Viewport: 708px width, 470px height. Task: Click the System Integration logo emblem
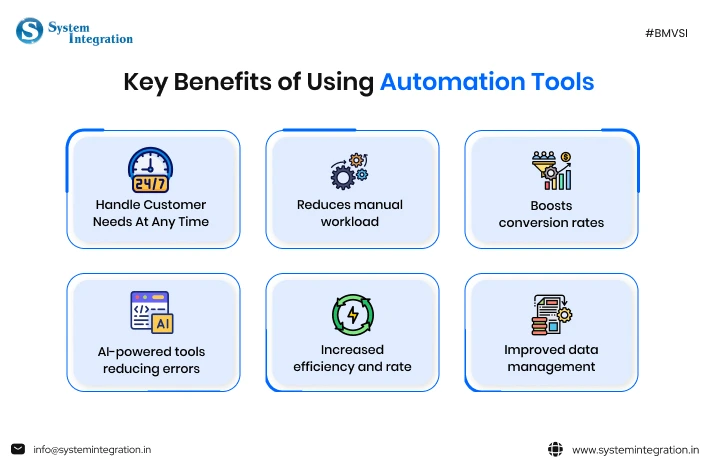(28, 31)
